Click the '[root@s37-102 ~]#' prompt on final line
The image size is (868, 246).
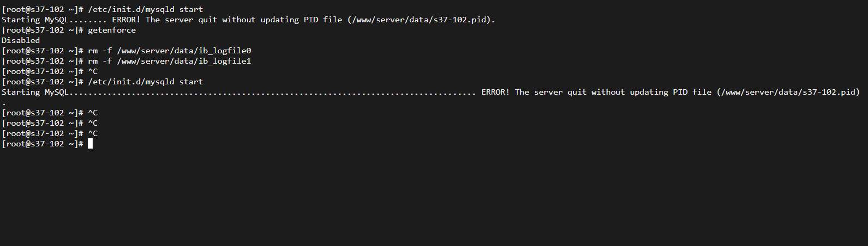tap(43, 144)
